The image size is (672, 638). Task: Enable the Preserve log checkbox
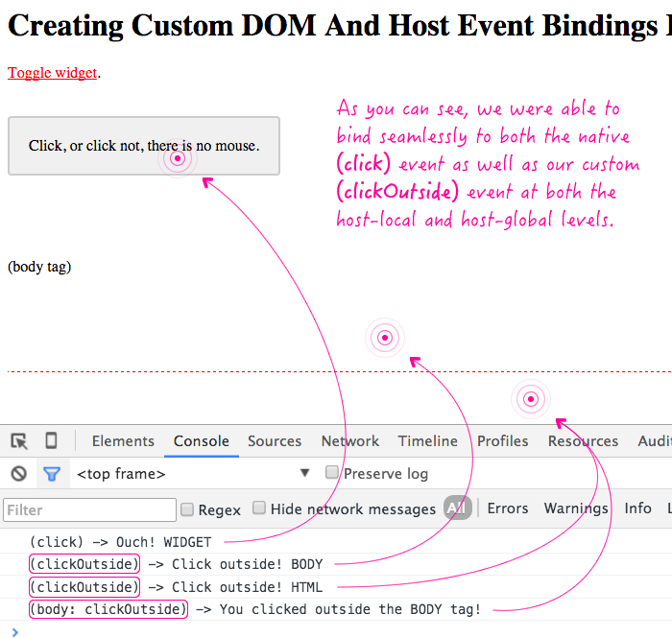pyautogui.click(x=332, y=473)
